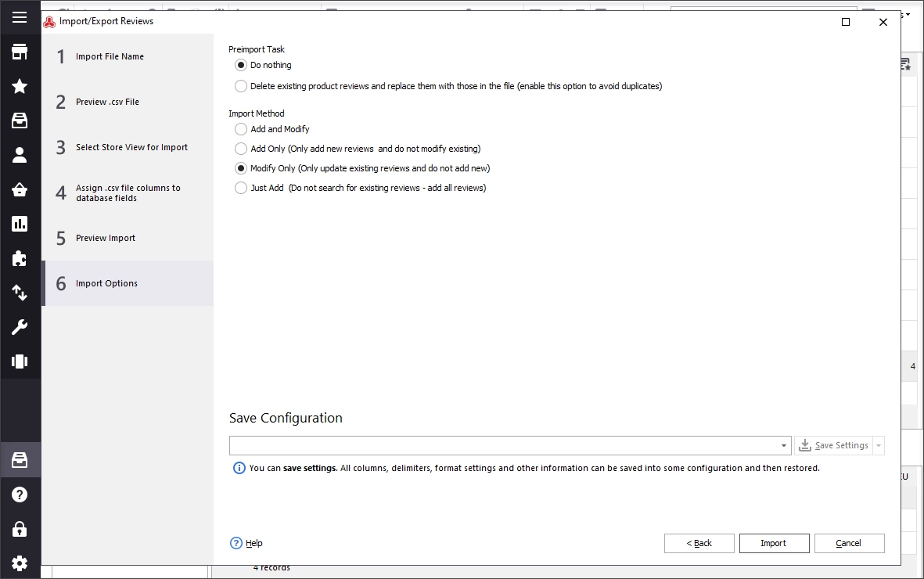924x579 pixels.
Task: Go to step 5 Preview Import
Action: click(128, 238)
